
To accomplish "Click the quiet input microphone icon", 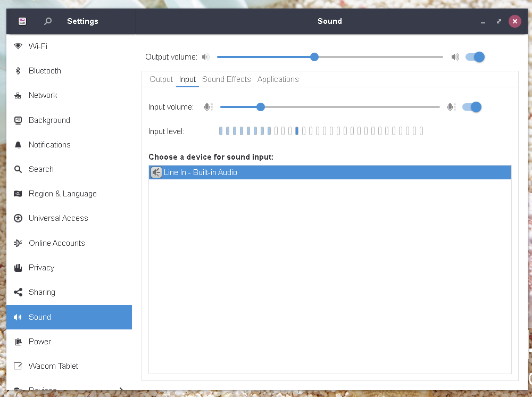I will click(209, 107).
